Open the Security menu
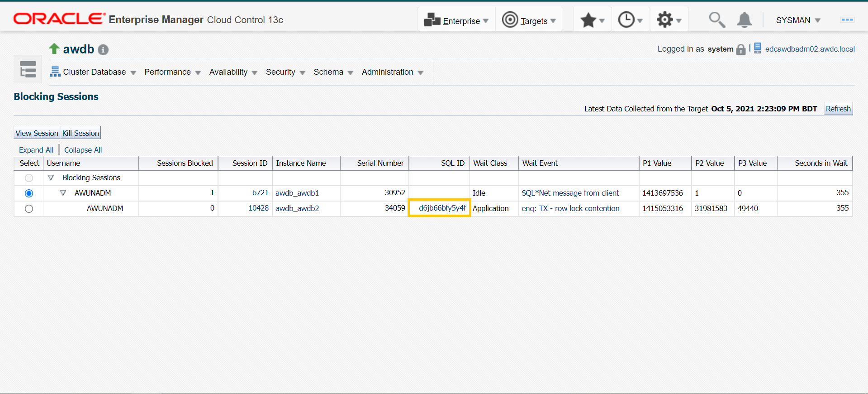 coord(285,72)
